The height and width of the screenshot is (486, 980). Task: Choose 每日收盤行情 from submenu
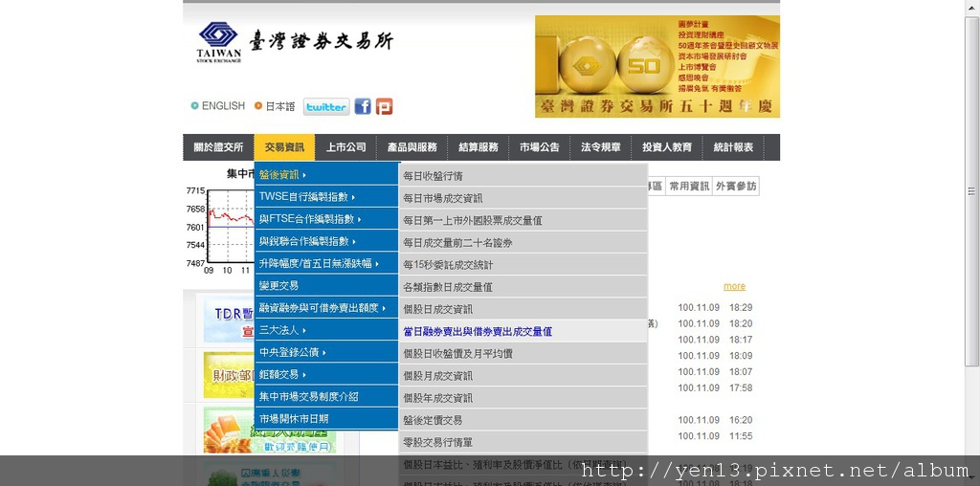(523, 176)
